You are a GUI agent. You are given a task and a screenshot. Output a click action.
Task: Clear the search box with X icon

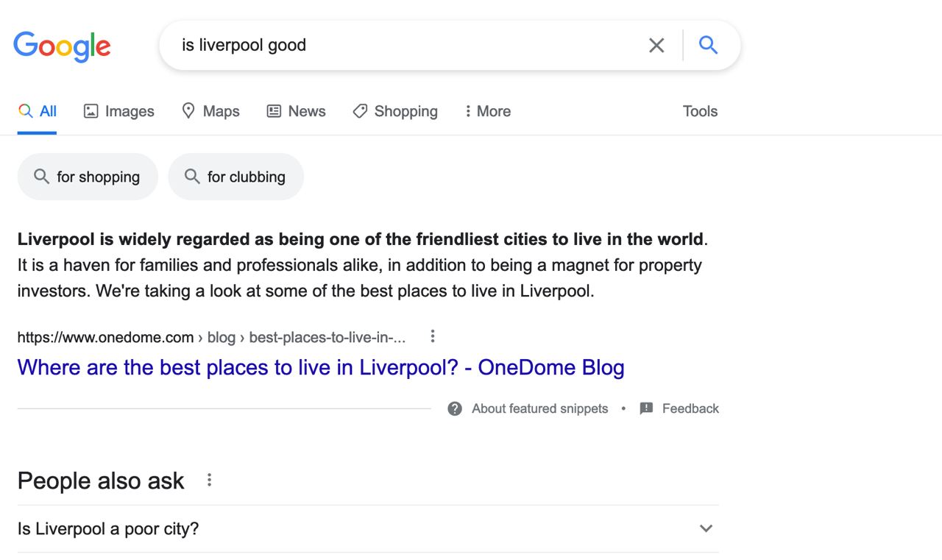[656, 46]
